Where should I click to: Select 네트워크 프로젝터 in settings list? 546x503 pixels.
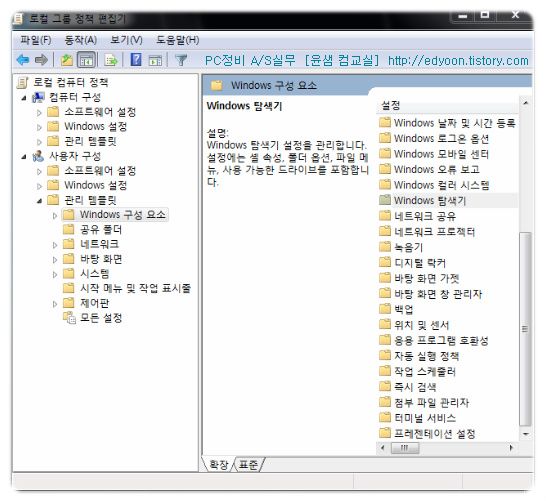[x=435, y=231]
